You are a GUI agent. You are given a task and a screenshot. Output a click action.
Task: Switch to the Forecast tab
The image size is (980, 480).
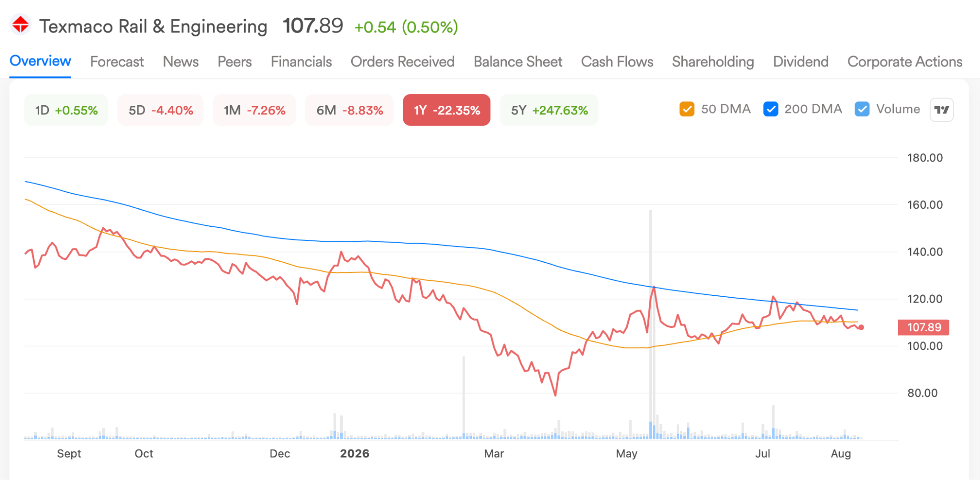[117, 62]
